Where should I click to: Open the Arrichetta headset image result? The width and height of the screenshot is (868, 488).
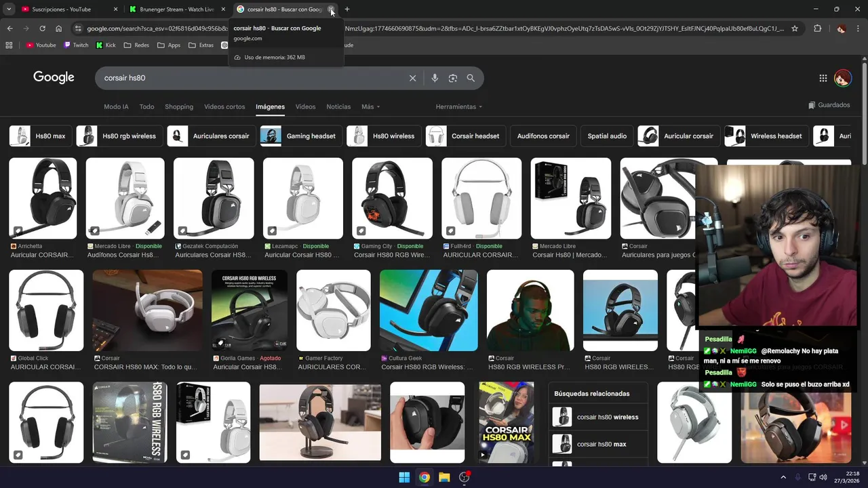(x=43, y=198)
